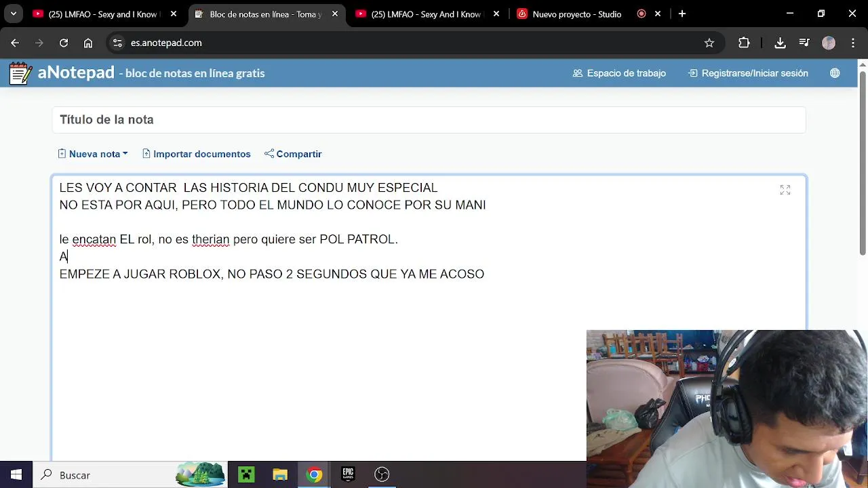Click the recording indicator on Studio tab
The image size is (868, 488).
coord(642,14)
